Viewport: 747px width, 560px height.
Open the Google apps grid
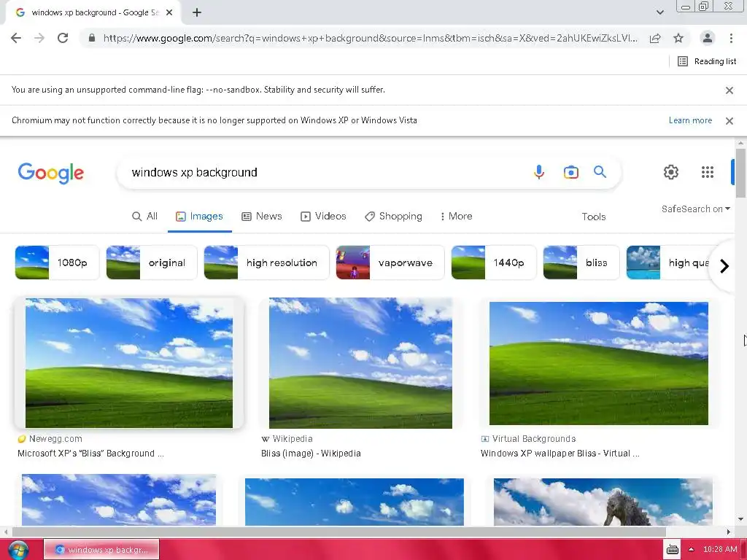pos(708,172)
